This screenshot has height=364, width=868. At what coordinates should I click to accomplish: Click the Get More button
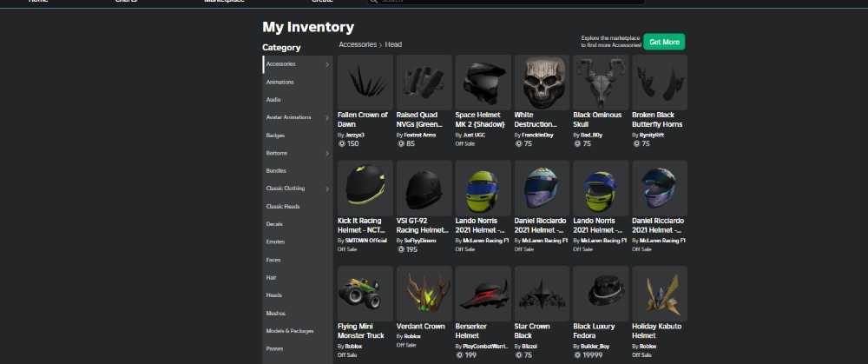click(664, 42)
